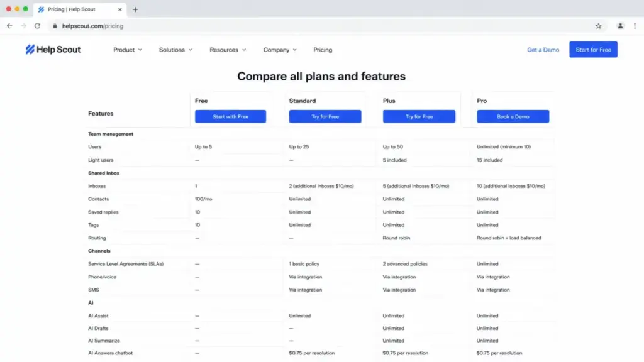Click Start with Free under Free plan
Image resolution: width=644 pixels, height=362 pixels.
[230, 116]
